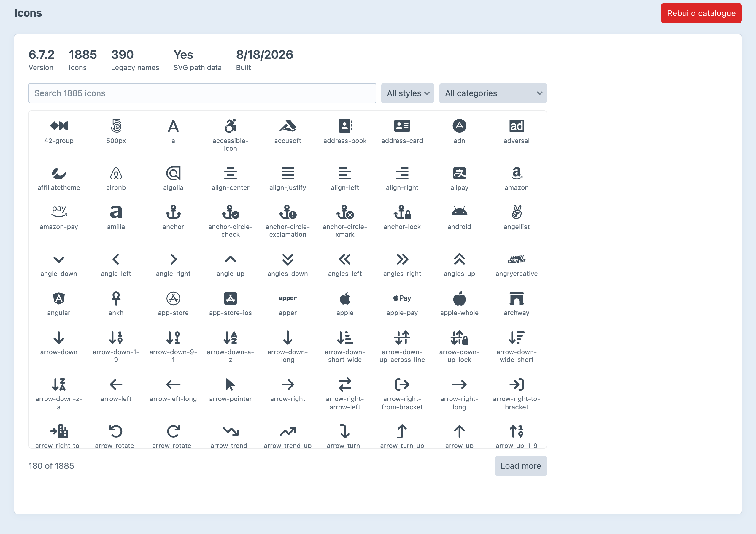Select the arrow-right-to-bracket icon
Screen dimensions: 756x534
(516, 384)
